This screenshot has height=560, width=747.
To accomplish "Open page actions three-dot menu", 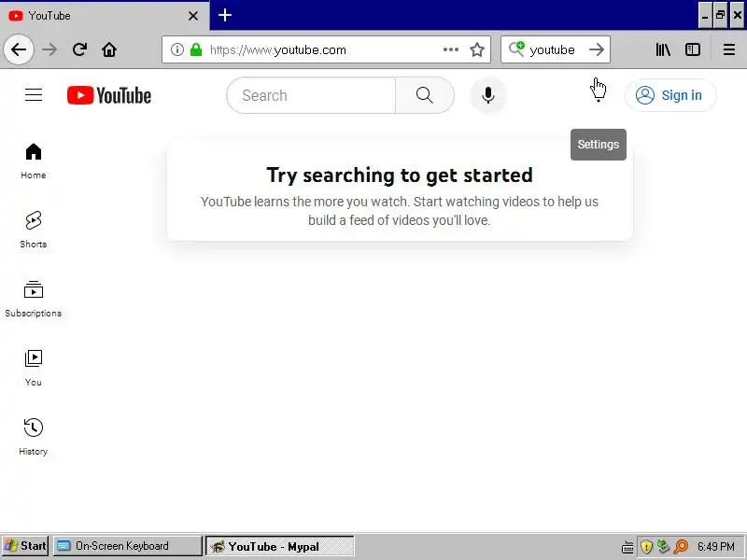I will [451, 49].
